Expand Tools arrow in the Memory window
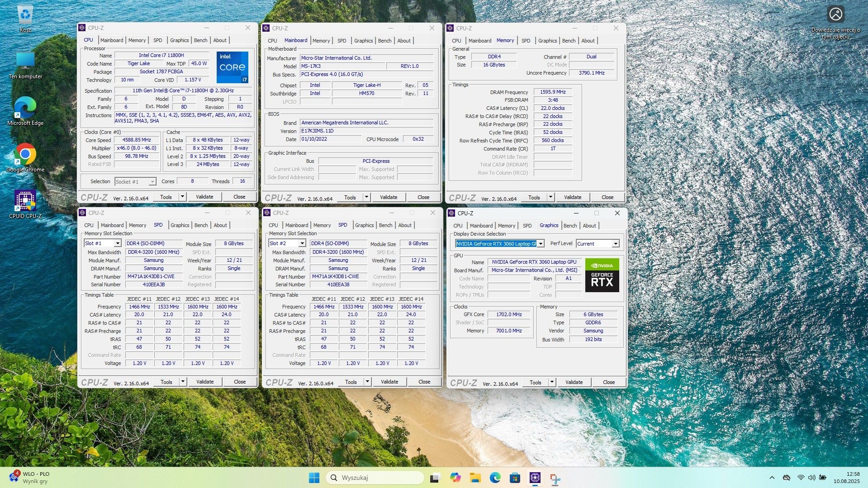The width and height of the screenshot is (868, 488). (550, 197)
